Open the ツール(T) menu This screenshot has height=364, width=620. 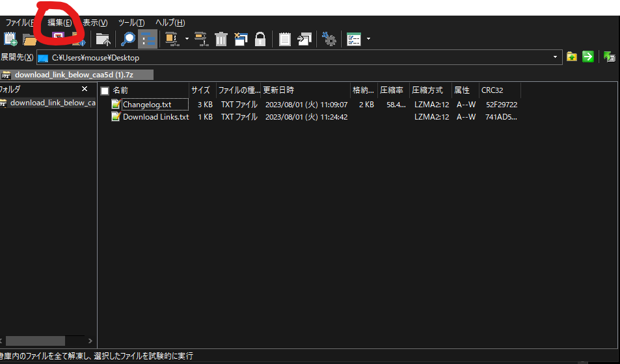click(x=131, y=23)
